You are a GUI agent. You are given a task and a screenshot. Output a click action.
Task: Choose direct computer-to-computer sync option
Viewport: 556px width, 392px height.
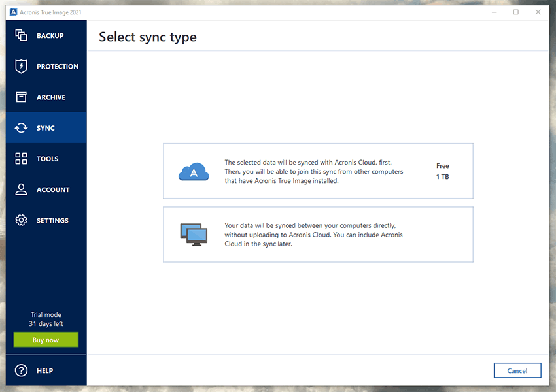click(x=318, y=235)
